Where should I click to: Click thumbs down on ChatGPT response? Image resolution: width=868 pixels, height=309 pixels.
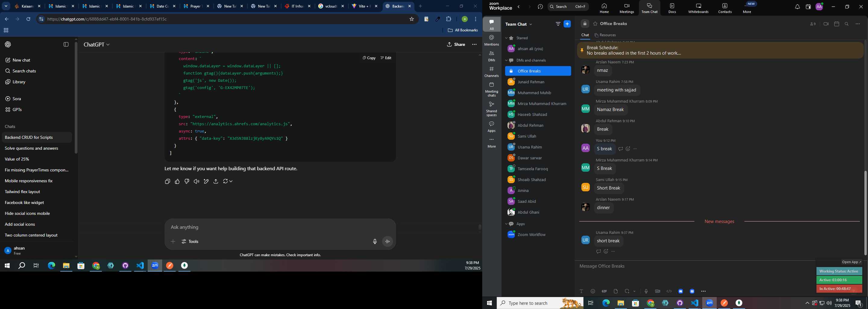(x=187, y=181)
